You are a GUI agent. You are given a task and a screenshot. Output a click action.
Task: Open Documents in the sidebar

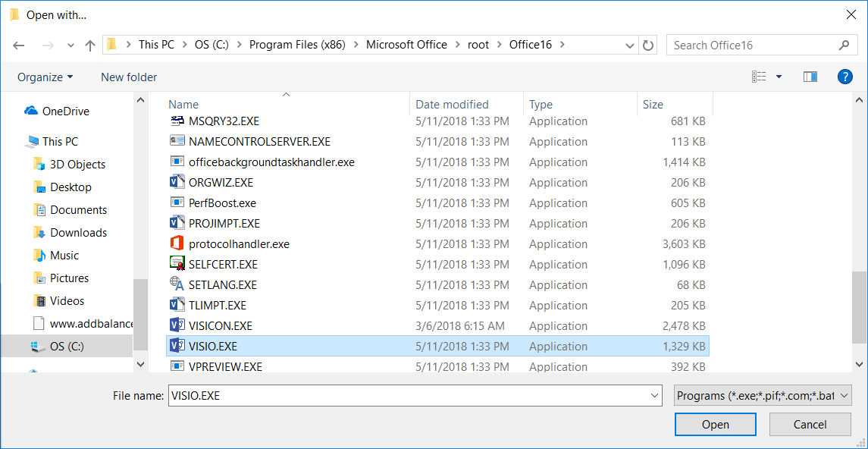pos(70,210)
